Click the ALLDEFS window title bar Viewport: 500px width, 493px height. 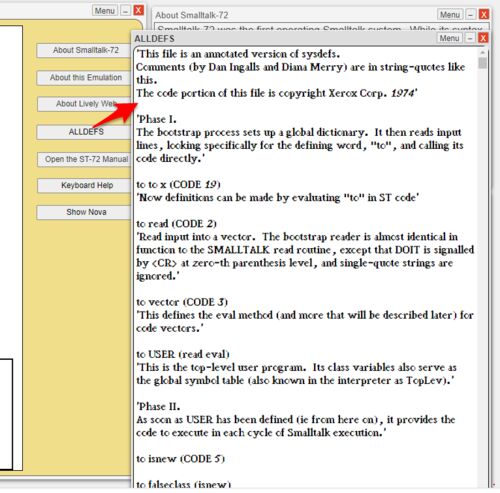[x=283, y=38]
